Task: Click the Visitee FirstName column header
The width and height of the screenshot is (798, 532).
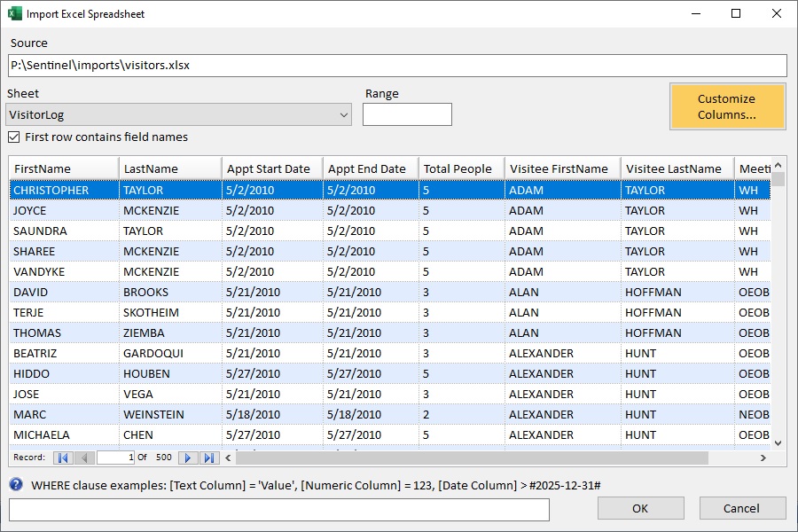Action: 562,169
